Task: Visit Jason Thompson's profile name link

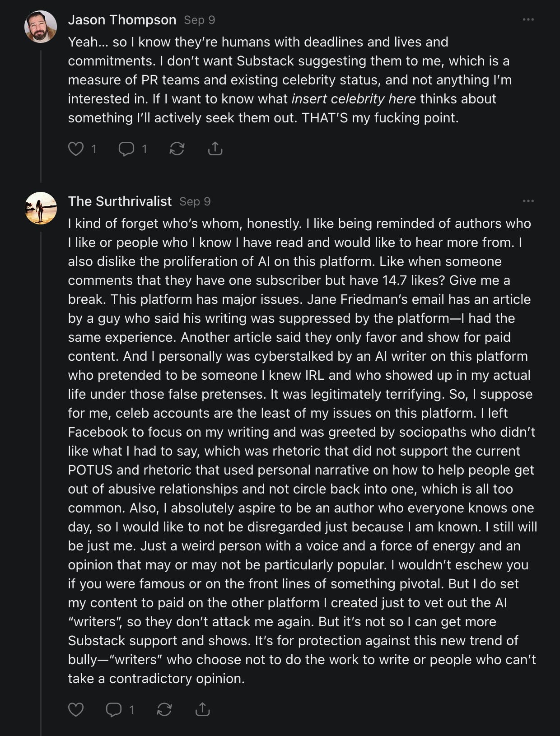Action: tap(122, 20)
